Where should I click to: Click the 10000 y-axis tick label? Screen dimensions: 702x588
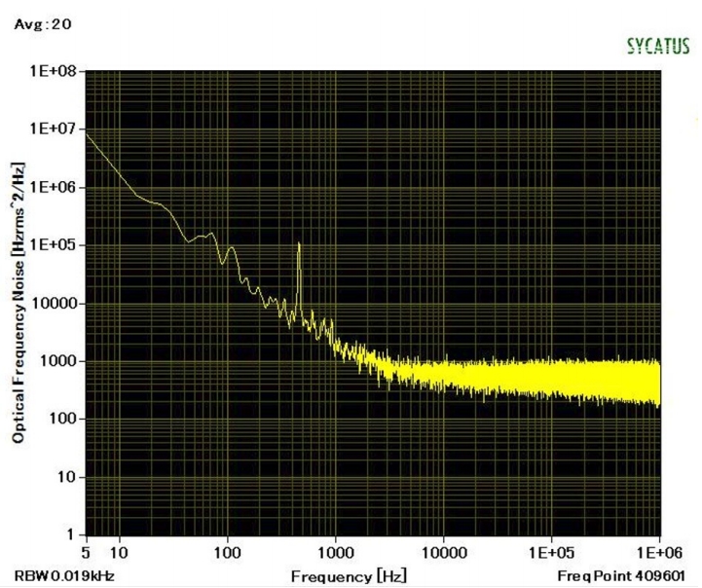click(58, 304)
